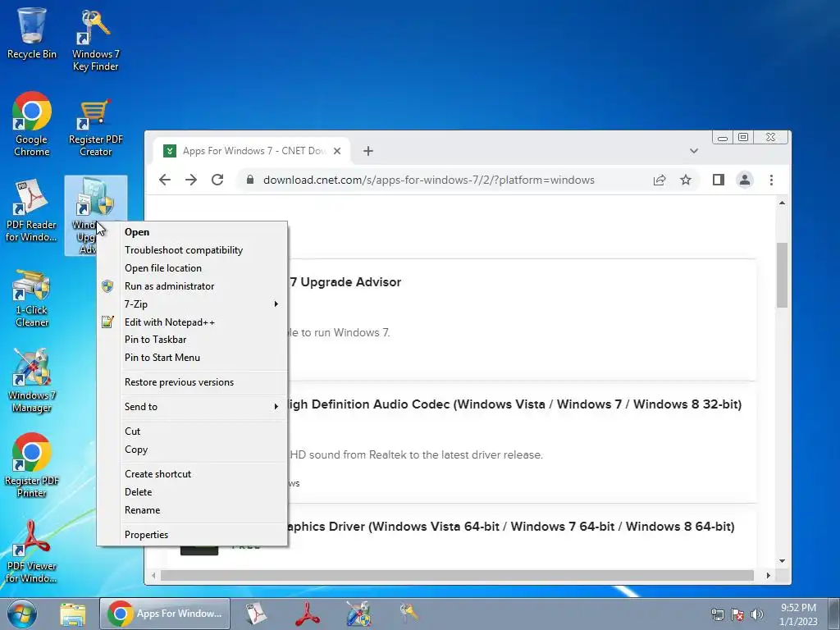Screen dimensions: 840x630
Task: Go forward in Chrome browser
Action: (x=190, y=180)
